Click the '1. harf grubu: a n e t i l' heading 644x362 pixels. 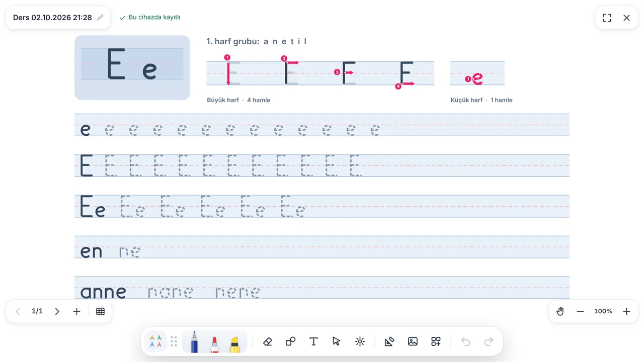[257, 41]
